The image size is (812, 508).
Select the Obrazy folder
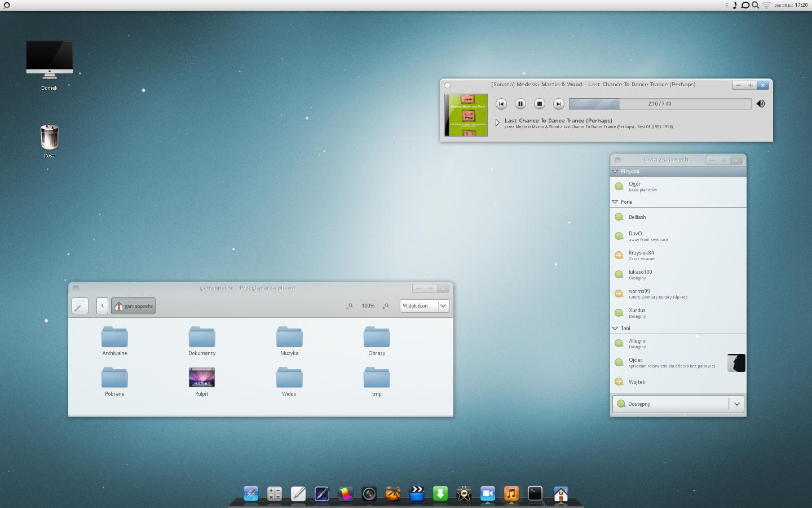377,341
